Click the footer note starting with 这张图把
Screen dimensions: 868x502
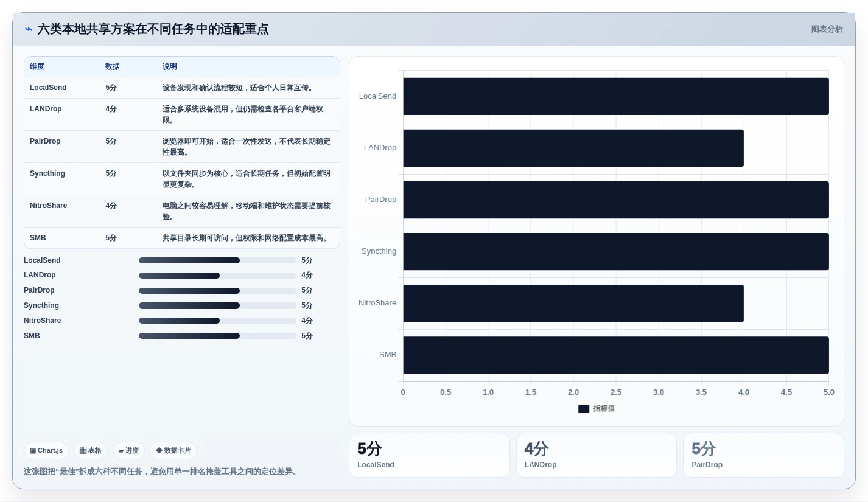click(162, 472)
